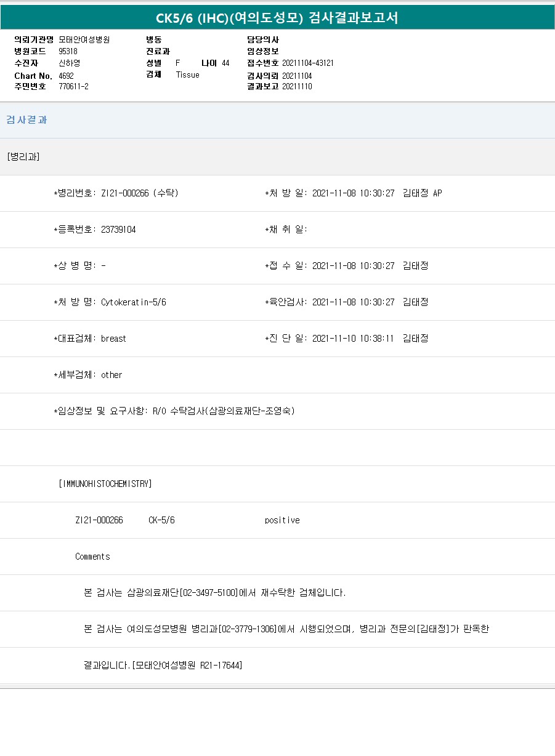This screenshot has width=555, height=756.
Task: Select request date '20211104'
Action: 297,75
